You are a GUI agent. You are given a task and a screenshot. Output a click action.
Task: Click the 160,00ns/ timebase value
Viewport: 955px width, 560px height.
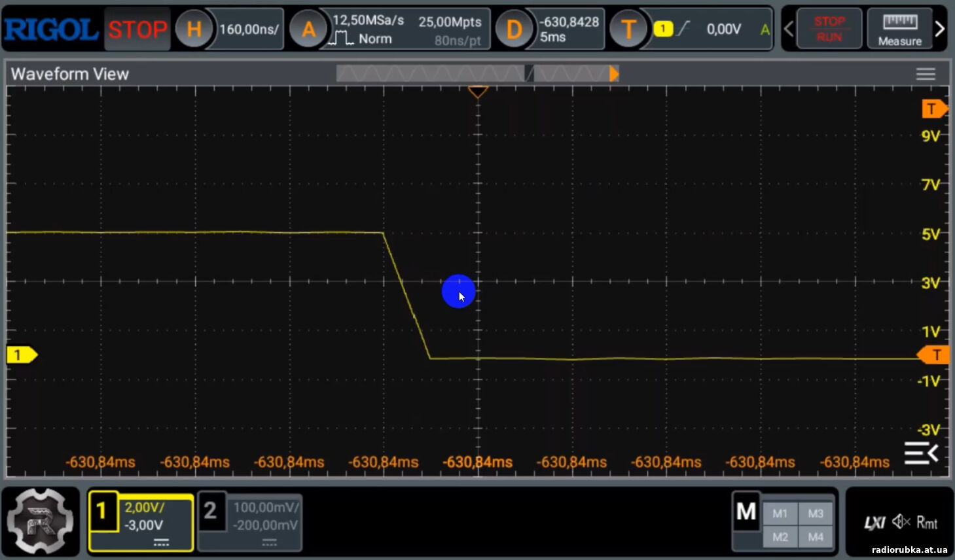coord(249,29)
